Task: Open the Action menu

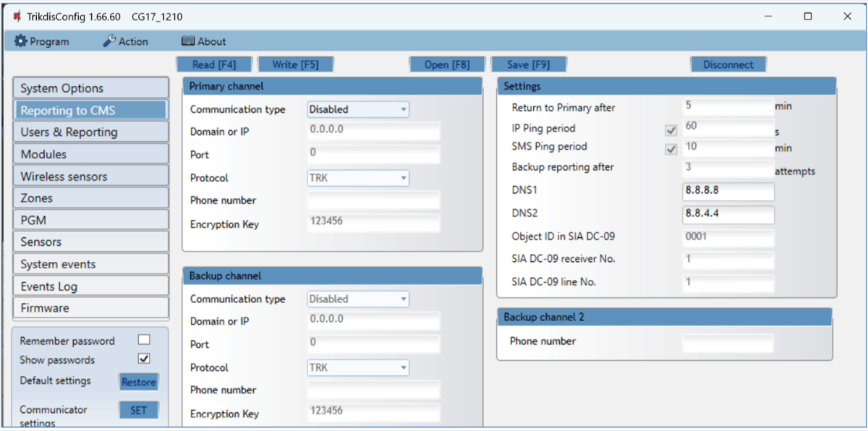Action: (125, 42)
